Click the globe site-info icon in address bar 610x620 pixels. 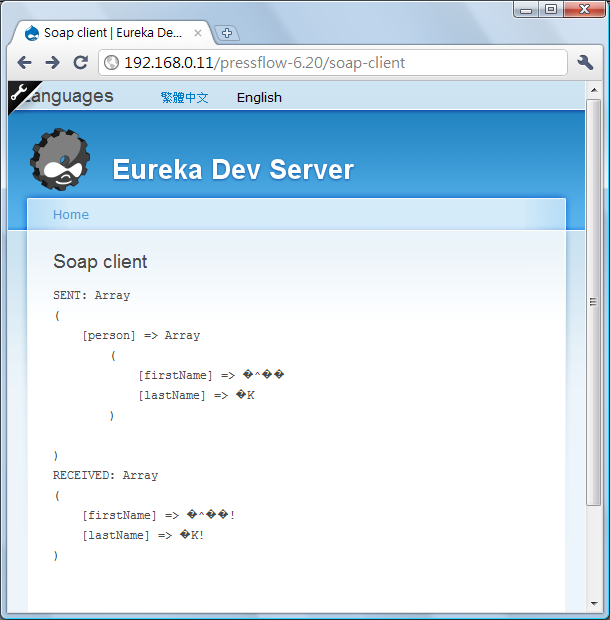click(x=112, y=63)
